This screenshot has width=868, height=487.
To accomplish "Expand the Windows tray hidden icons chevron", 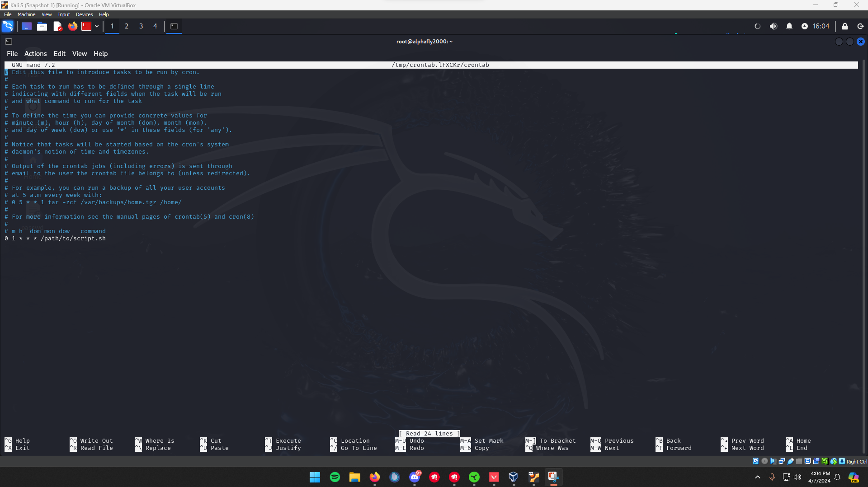I will [x=758, y=477].
